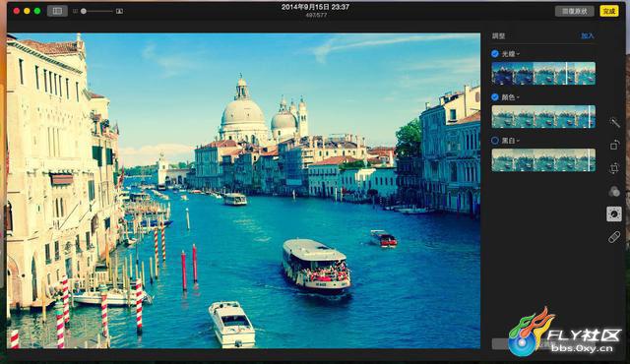Uncheck the 顏色 adjustment checkbox
The height and width of the screenshot is (364, 630).
[495, 97]
